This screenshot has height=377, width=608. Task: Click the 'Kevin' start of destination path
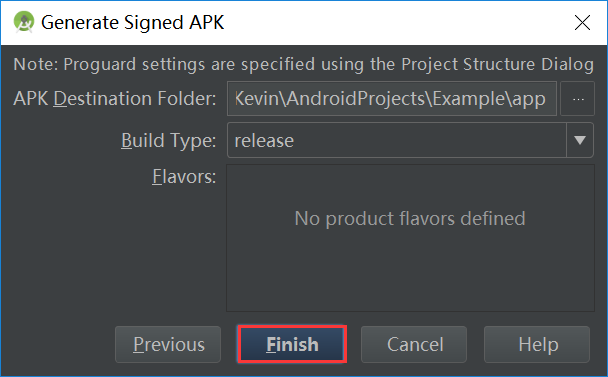coord(257,99)
